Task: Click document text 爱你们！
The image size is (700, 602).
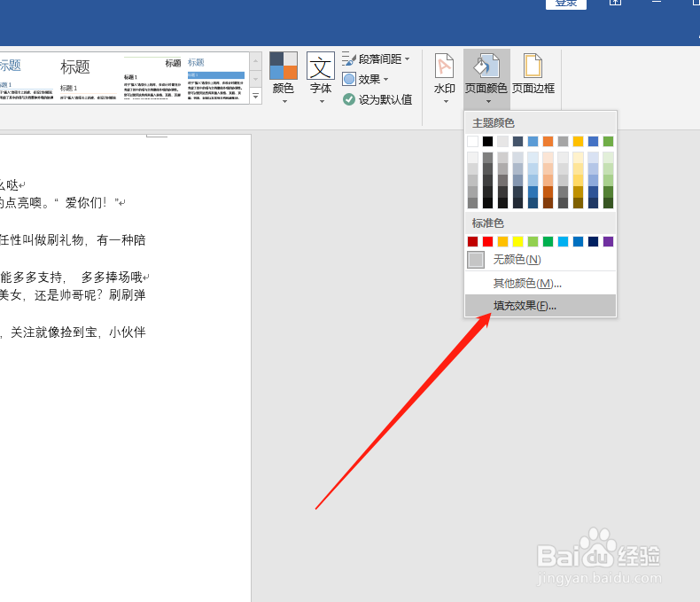Action: tap(86, 203)
